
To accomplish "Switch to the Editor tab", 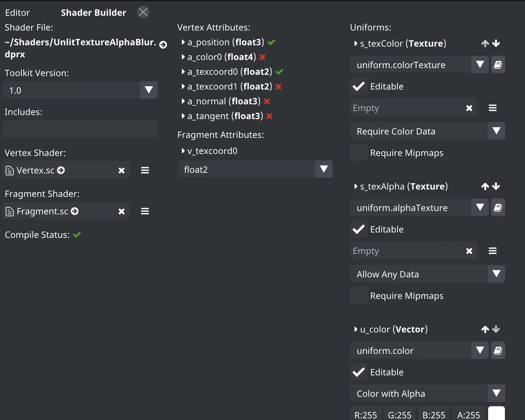I will coord(17,13).
